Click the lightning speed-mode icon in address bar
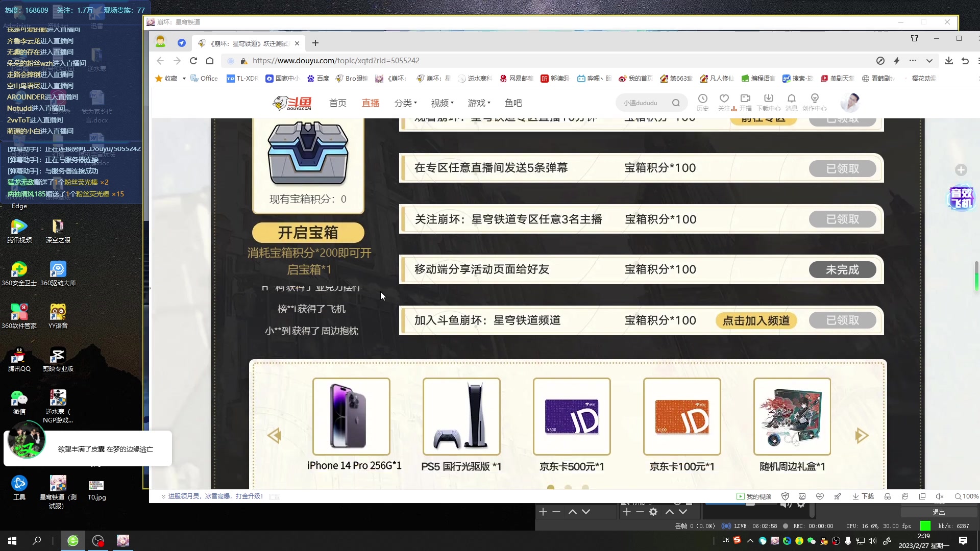Screen dimensions: 980x551 click(x=897, y=61)
